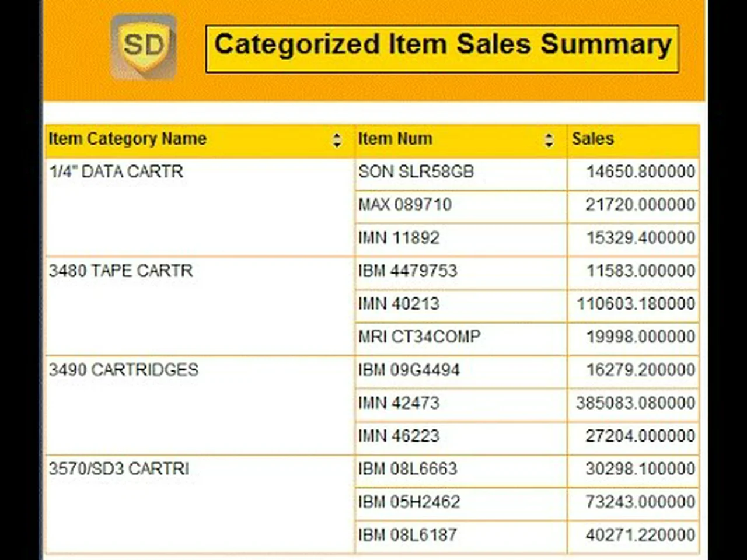The width and height of the screenshot is (747, 560).
Task: Click the sales value 110603.180000
Action: pyautogui.click(x=636, y=304)
